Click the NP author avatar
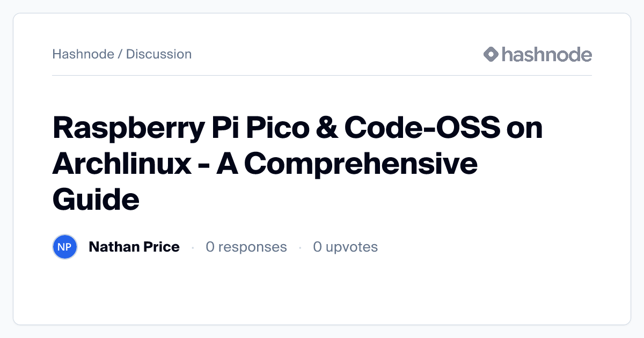 65,247
